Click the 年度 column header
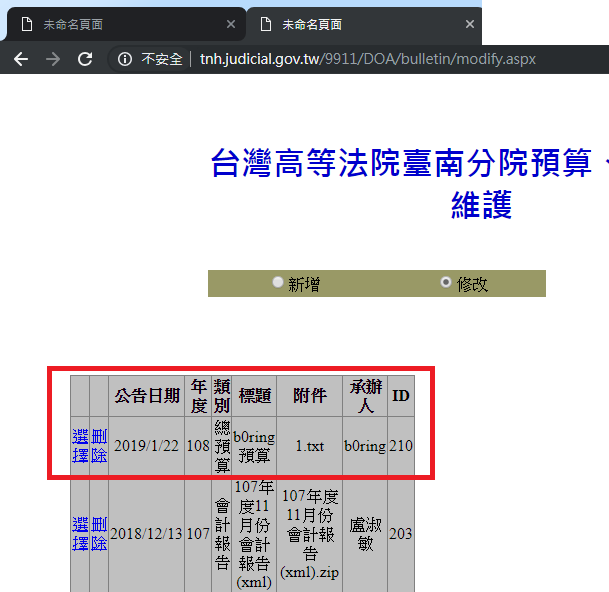609x592 pixels. pos(198,396)
